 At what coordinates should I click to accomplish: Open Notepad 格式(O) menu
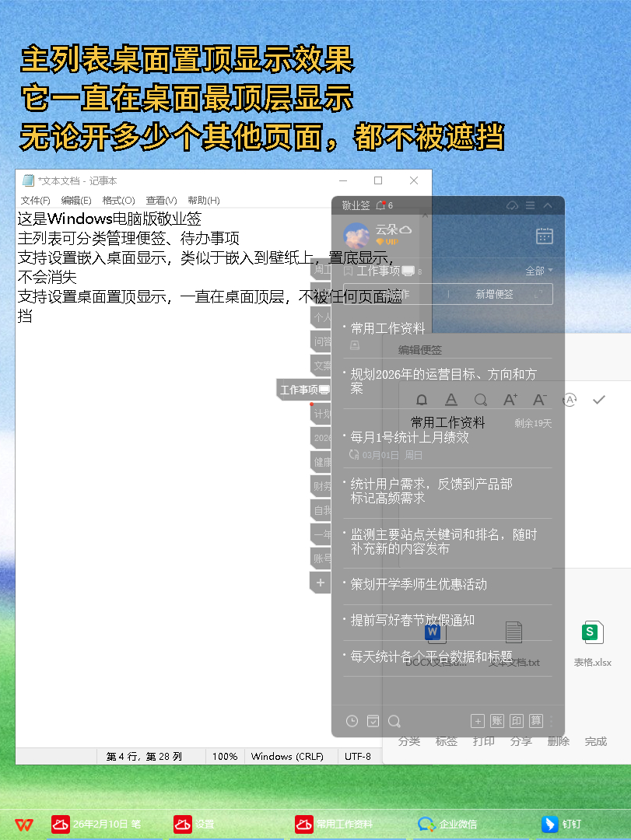(118, 201)
